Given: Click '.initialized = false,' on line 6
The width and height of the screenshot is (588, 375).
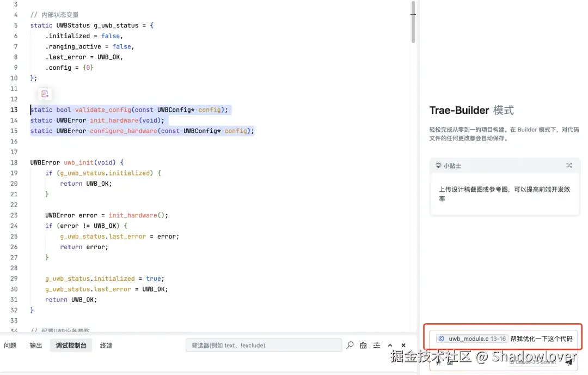Looking at the screenshot, I should click(84, 35).
